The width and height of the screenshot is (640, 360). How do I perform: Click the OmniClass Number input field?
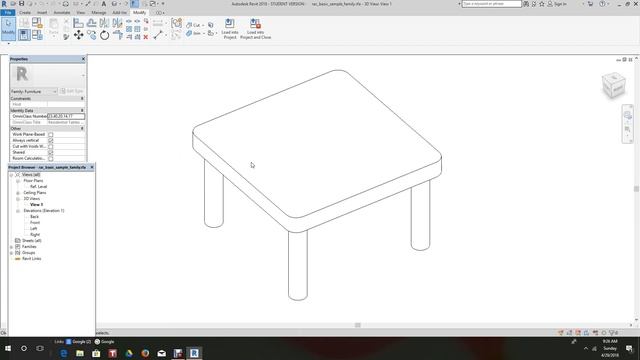point(66,116)
